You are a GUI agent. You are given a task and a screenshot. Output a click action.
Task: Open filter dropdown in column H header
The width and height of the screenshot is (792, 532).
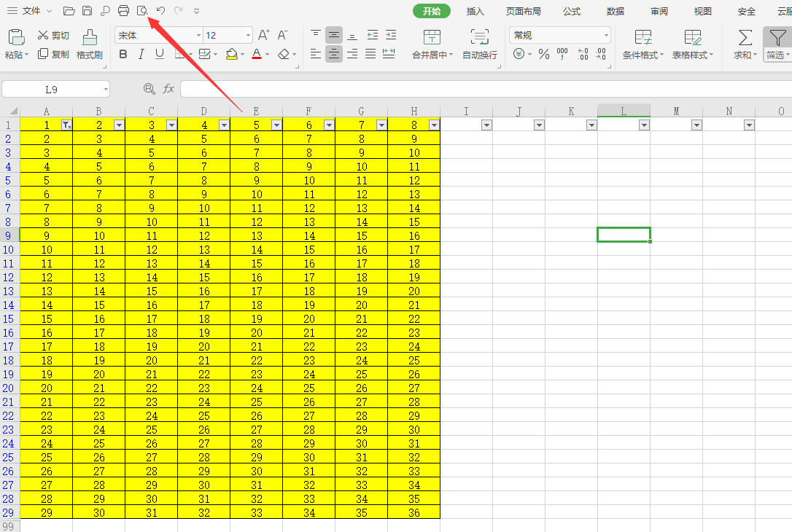pos(434,125)
